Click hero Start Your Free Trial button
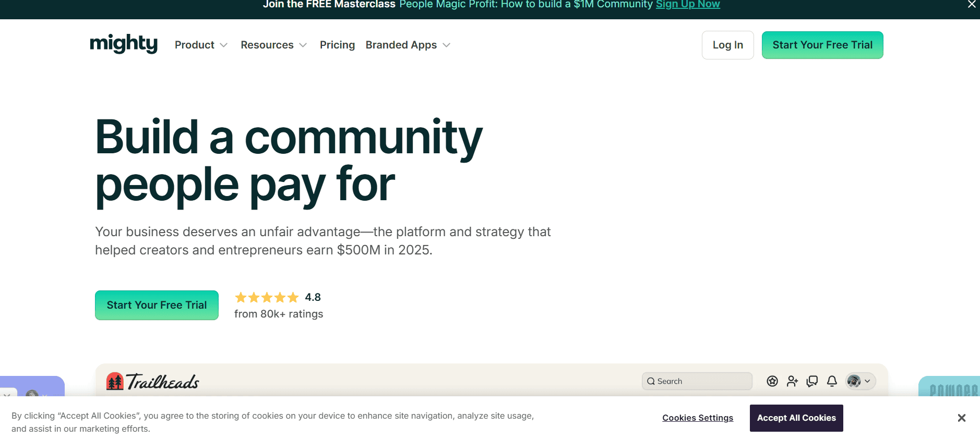The image size is (980, 439). point(157,305)
